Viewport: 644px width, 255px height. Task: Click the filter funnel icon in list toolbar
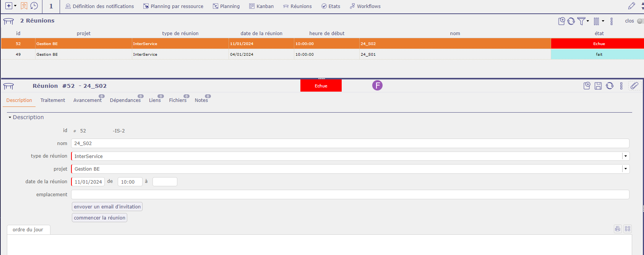tap(581, 21)
